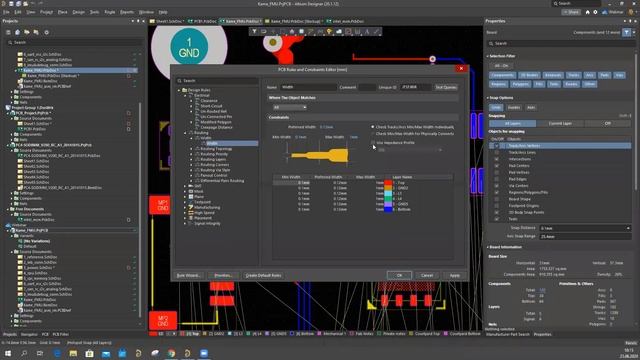Click Cancel in the PCB Rules dialog
Viewport: 640px width, 360px height.
pos(427,276)
